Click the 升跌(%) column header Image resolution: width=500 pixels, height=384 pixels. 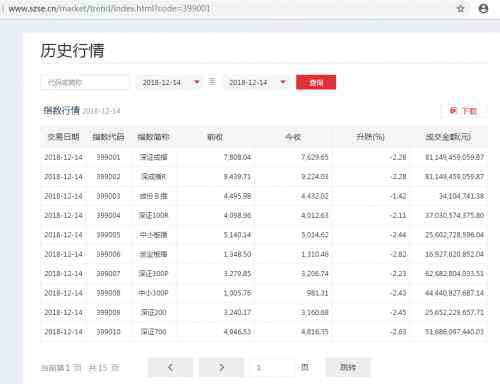click(370, 137)
